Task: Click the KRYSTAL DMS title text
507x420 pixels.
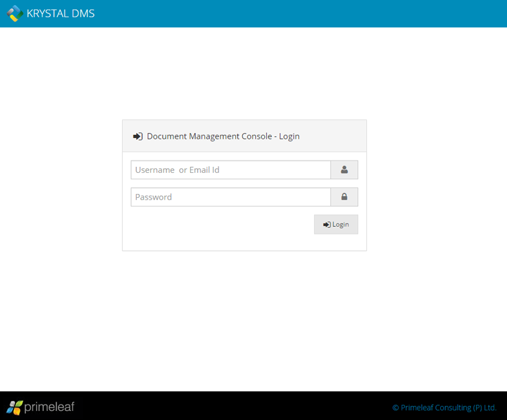Action: 60,13
